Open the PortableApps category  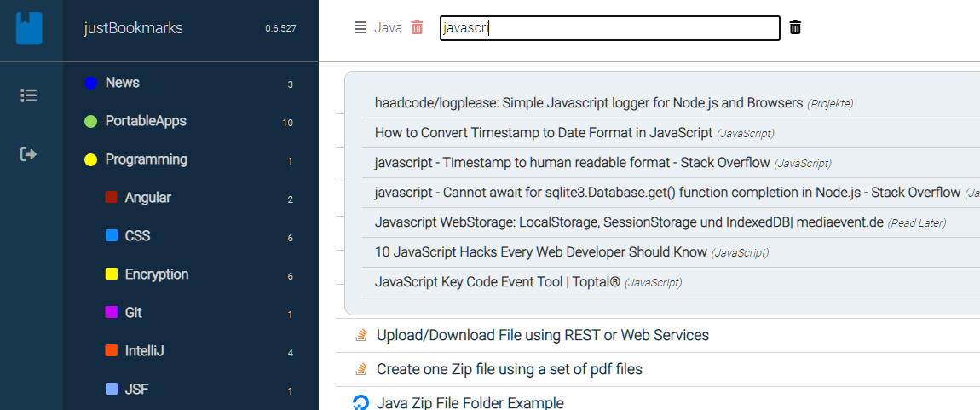pos(145,121)
